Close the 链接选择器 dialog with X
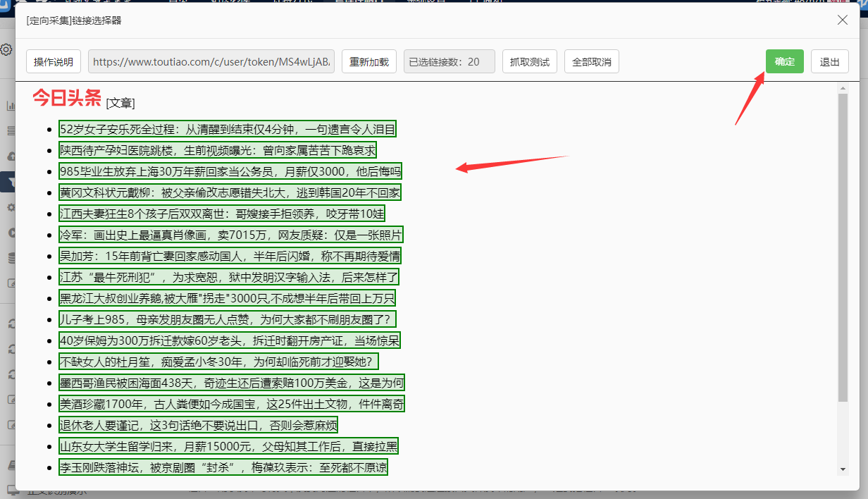The image size is (868, 499). 842,20
